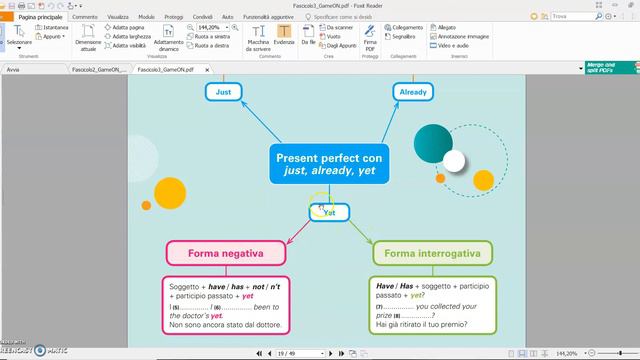Screen dimensions: 640x360
Task: Select continuous page view in status bar
Action: click(522, 353)
